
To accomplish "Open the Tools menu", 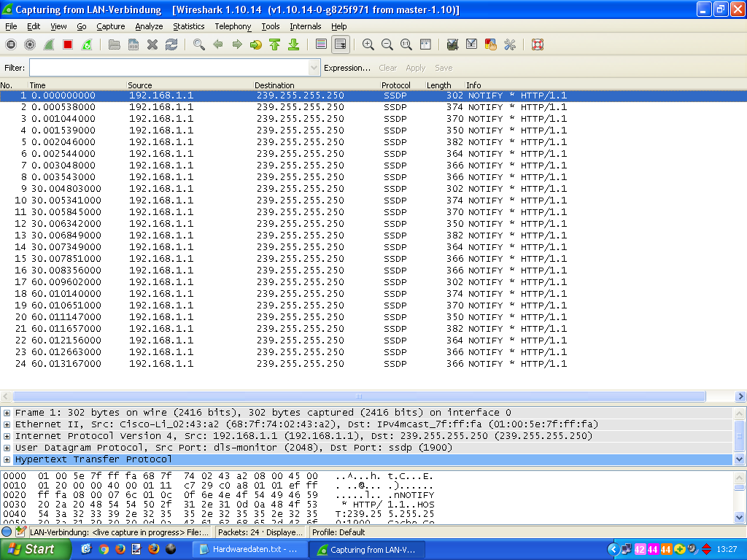I will [270, 27].
